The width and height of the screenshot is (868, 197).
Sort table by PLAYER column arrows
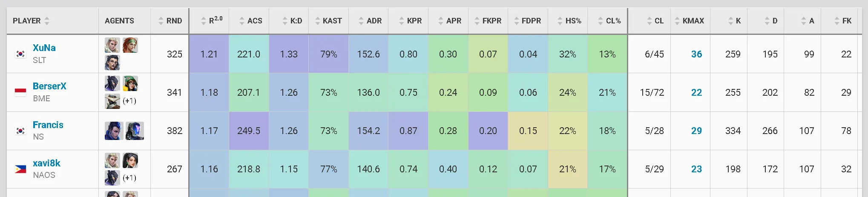click(47, 21)
